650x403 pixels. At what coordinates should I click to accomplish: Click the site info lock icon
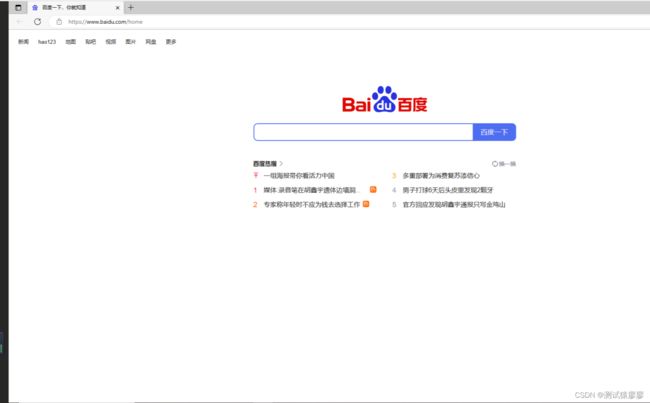click(x=59, y=22)
